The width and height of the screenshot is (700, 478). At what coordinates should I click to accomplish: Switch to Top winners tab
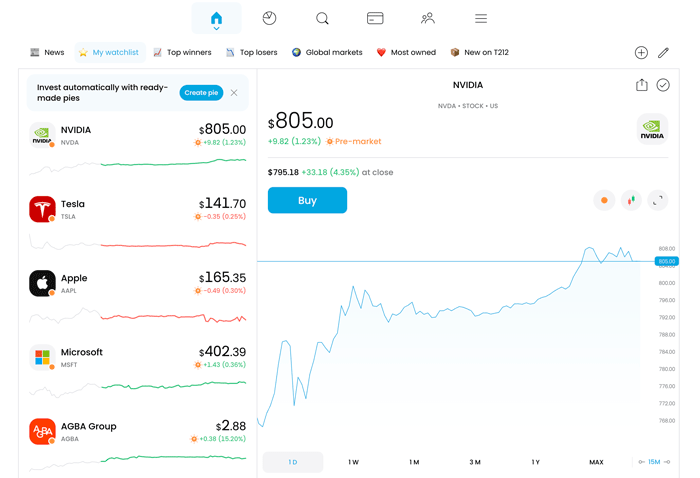click(x=182, y=52)
